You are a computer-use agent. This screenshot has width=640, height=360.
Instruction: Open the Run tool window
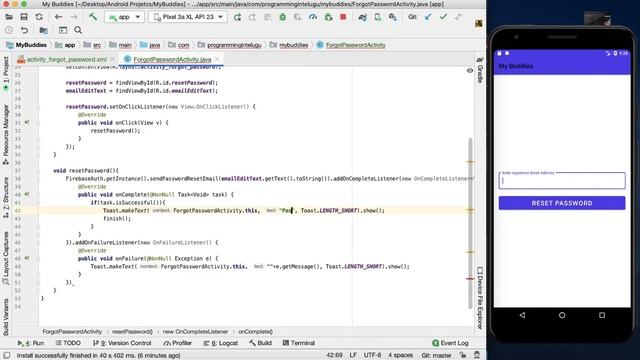[x=31, y=343]
